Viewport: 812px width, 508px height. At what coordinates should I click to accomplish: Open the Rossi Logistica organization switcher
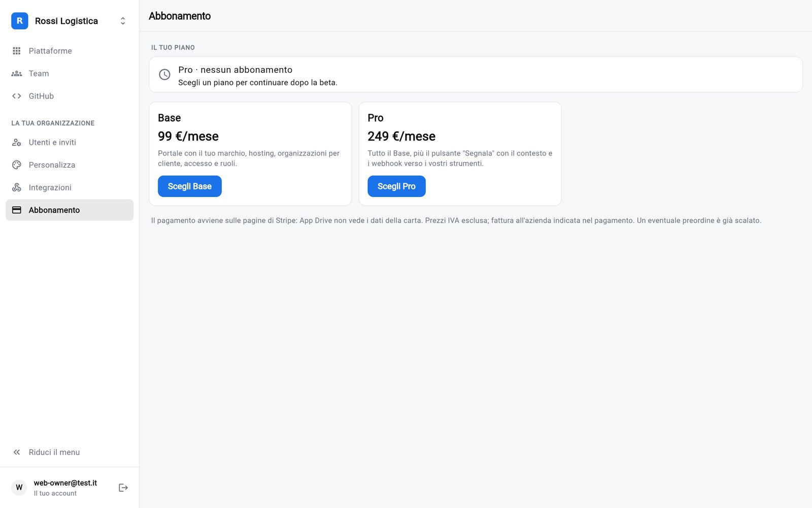pos(70,21)
